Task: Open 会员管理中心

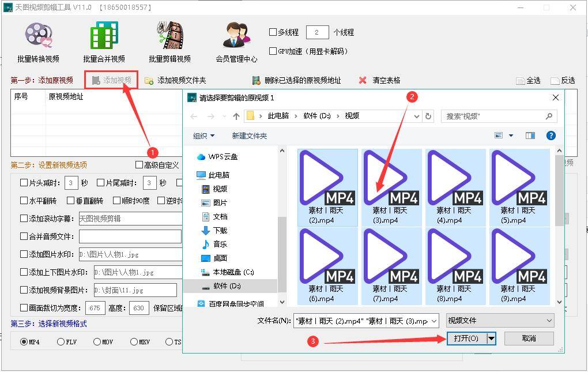Action: tap(236, 42)
